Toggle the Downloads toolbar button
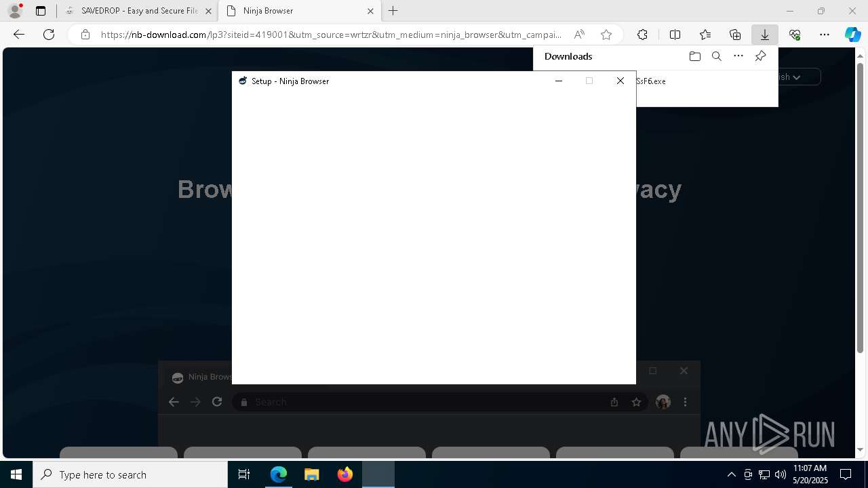Image resolution: width=868 pixels, height=488 pixels. (x=765, y=35)
